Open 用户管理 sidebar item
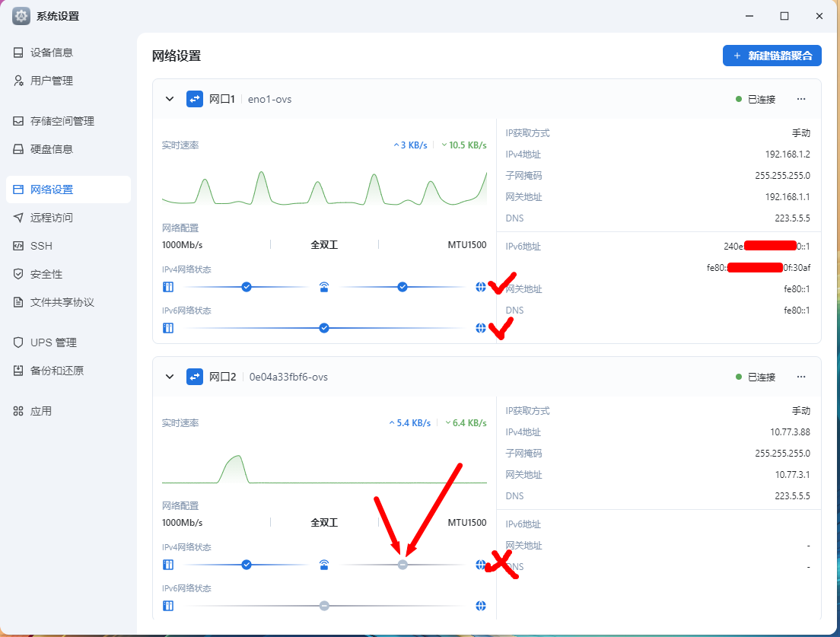 coord(68,81)
